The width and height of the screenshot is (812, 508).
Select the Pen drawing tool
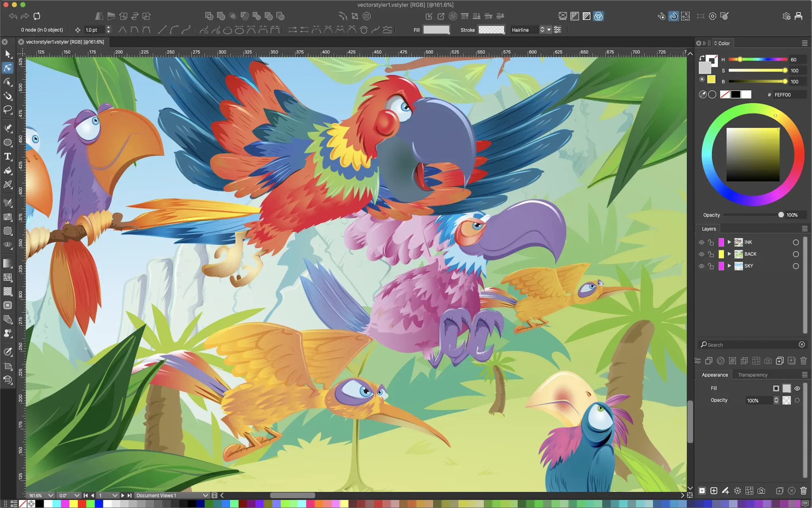(x=8, y=128)
